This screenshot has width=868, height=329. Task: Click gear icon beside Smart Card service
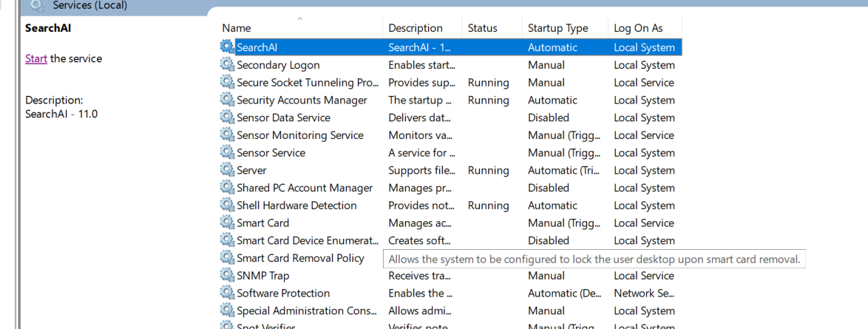[228, 223]
